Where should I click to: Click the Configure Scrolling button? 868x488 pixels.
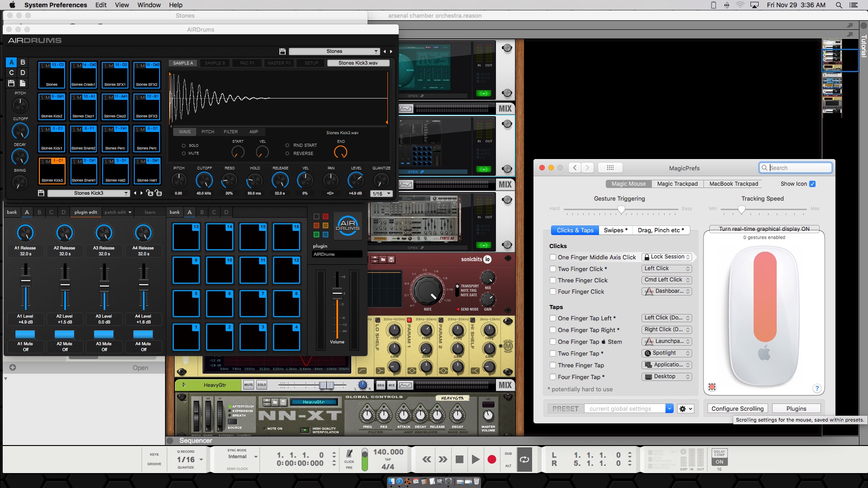737,408
